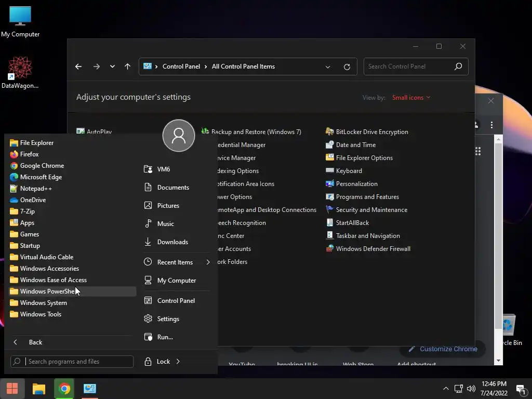Click Control Panel breadcrumb in address bar
The image size is (532, 399).
click(x=181, y=66)
